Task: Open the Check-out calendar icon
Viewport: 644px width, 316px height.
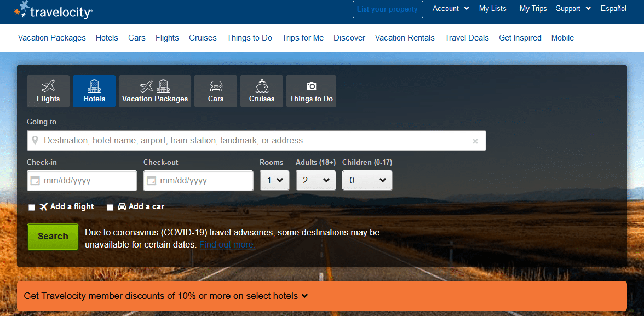Action: [x=152, y=181]
